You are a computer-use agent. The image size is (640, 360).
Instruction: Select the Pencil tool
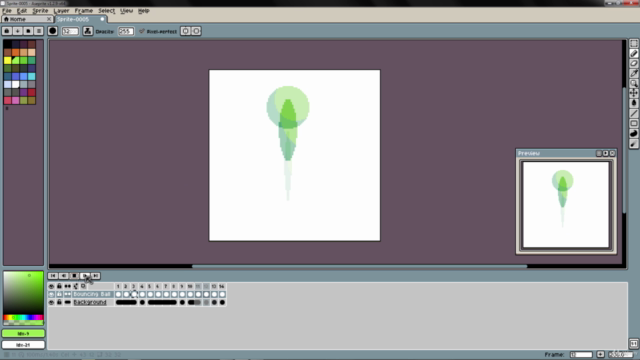[633, 53]
